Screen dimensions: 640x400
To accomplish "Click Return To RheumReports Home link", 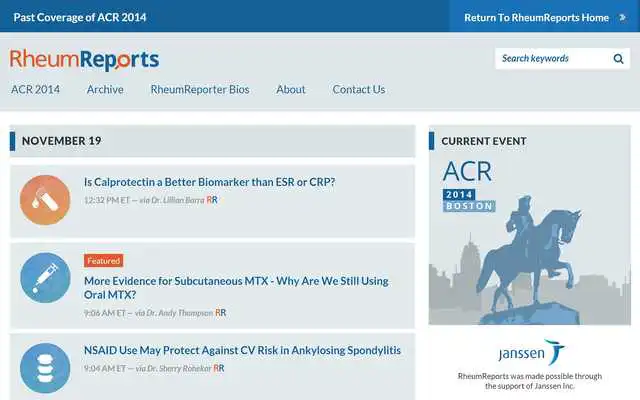I will [536, 18].
